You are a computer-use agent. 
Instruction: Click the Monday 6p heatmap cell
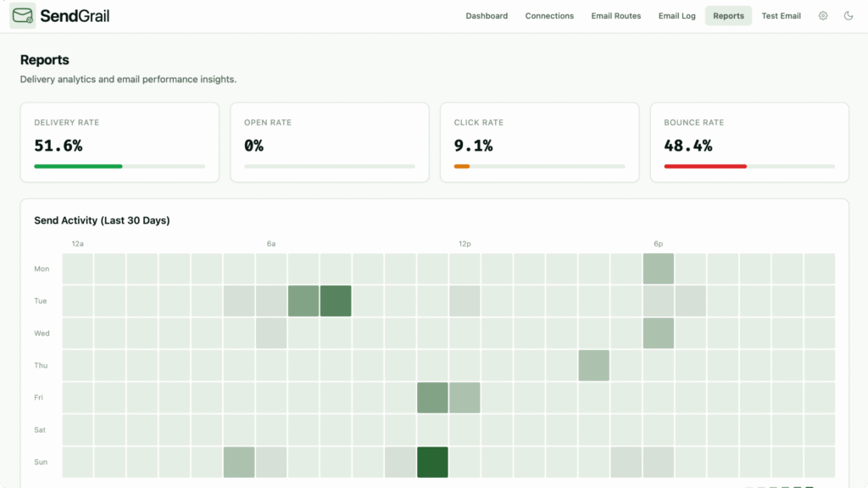pos(658,269)
